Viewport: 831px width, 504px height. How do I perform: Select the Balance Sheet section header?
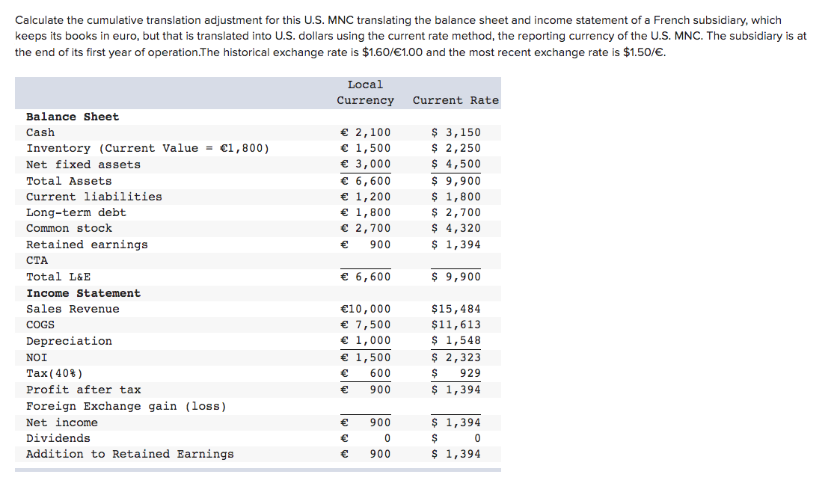72,116
